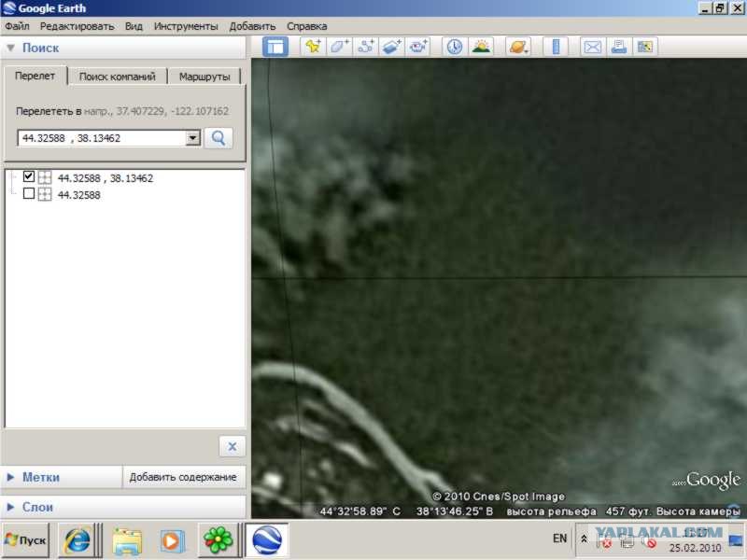Open the Редактировать menu

point(77,26)
